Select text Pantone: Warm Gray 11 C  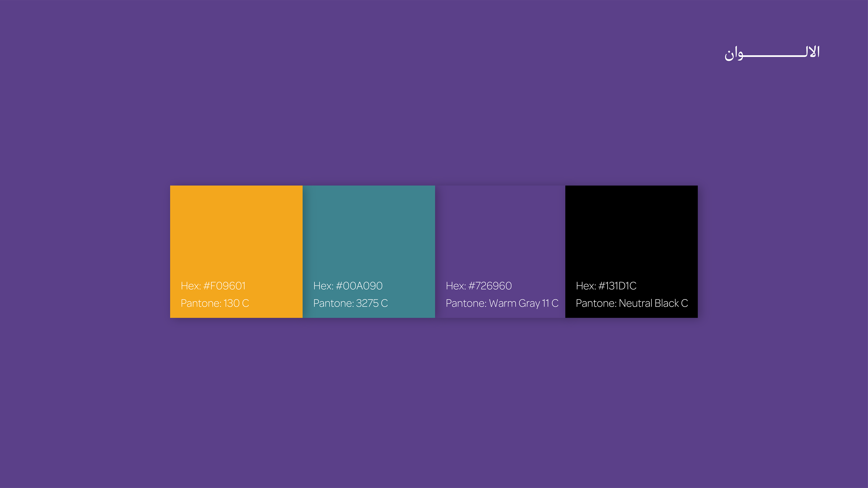click(502, 304)
